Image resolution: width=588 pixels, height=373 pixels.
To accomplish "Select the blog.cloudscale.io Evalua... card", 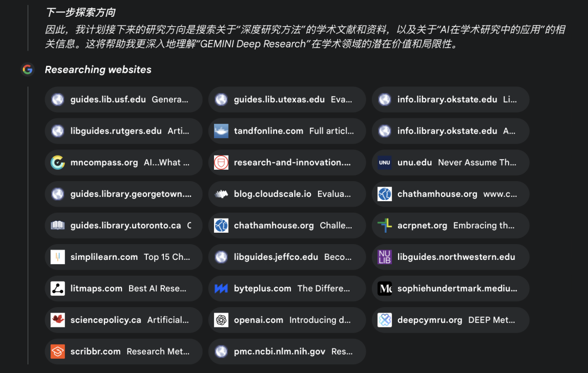I will (x=287, y=194).
